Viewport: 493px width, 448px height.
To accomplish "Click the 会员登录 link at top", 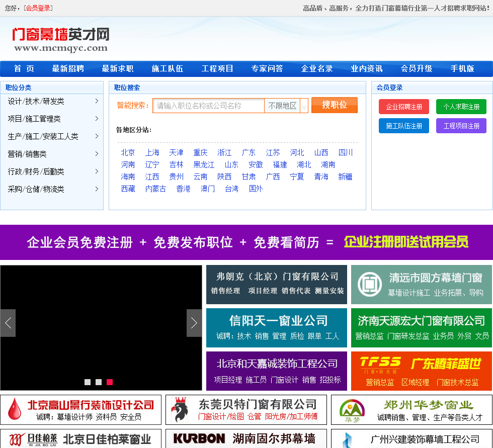I will 38,8.
